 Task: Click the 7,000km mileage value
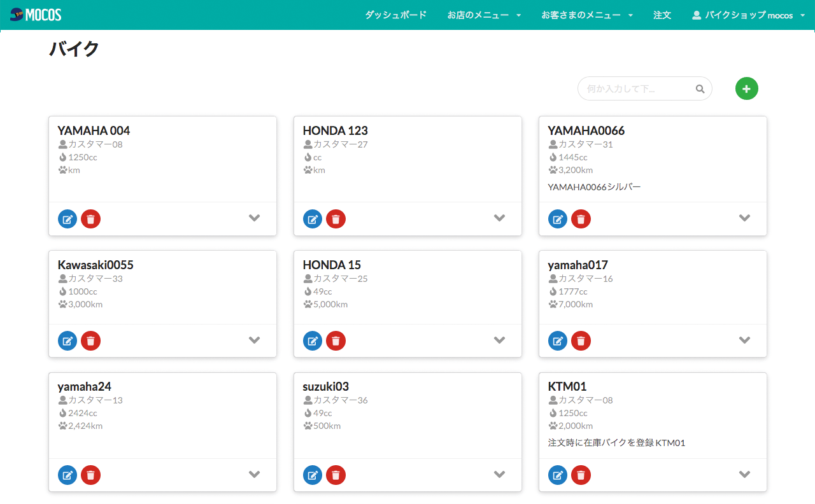576,304
